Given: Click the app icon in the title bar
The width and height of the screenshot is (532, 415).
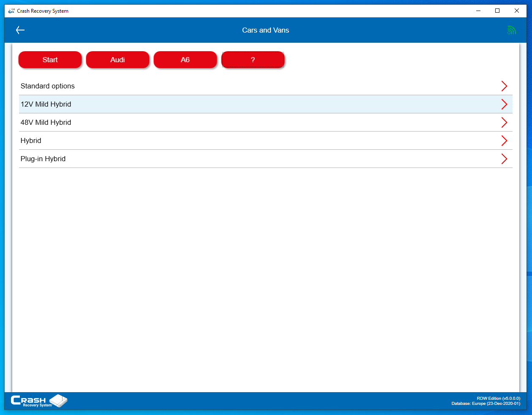Looking at the screenshot, I should (x=11, y=11).
